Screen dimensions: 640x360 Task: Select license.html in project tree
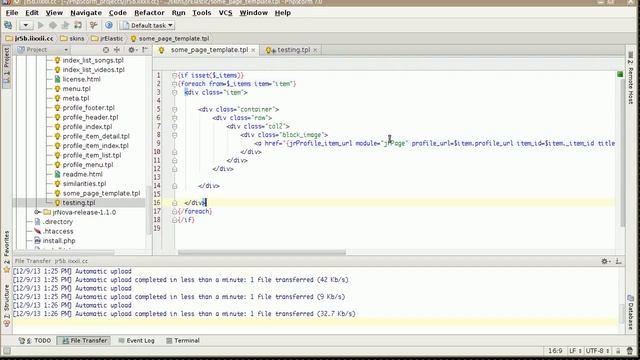(81, 79)
